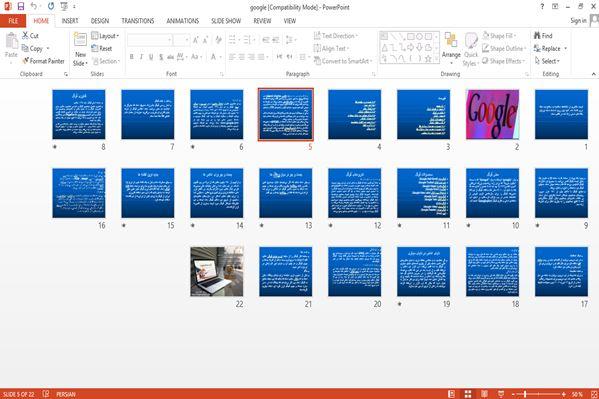Open the Shape Outline dropdown

[504, 49]
